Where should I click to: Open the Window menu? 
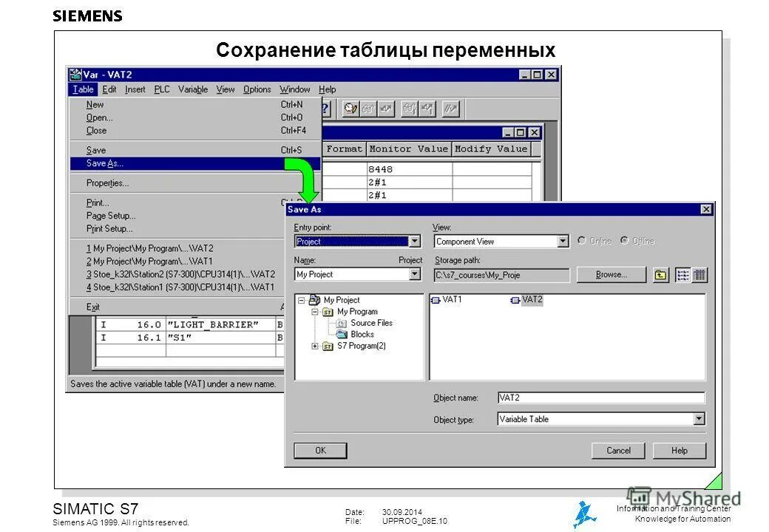295,89
